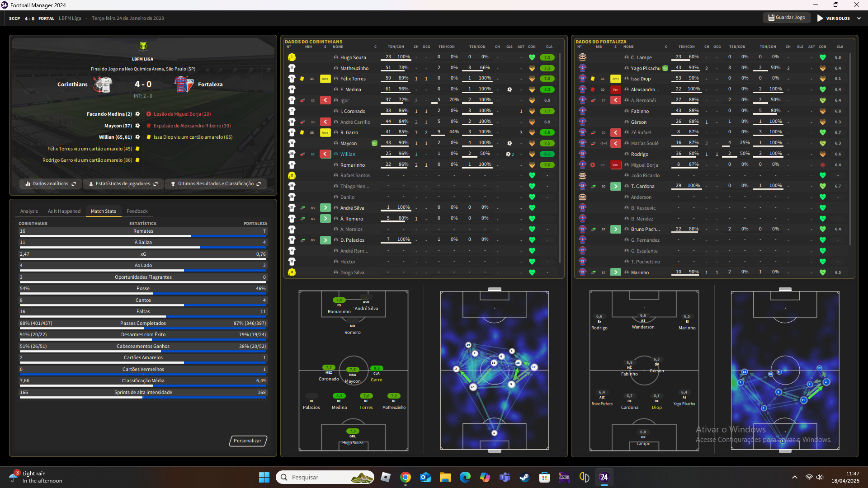868x488 pixels.
Task: Click the 9.1 rating badge for Willian
Action: 547,154
